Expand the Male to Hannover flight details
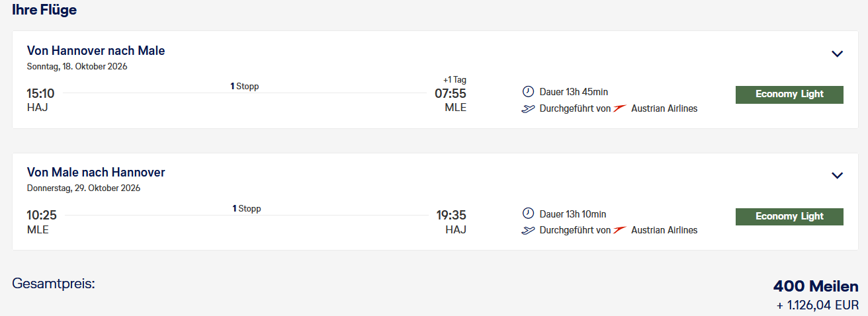 [x=837, y=175]
